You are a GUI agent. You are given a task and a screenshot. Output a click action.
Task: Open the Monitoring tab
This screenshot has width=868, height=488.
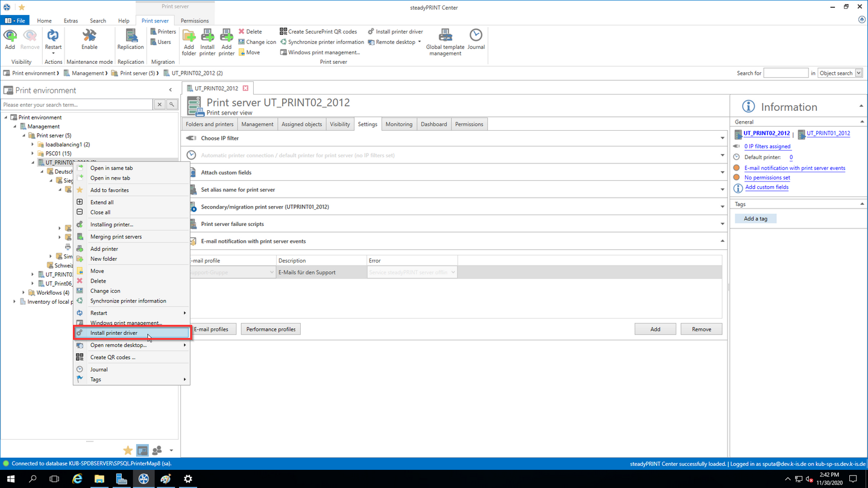click(x=399, y=124)
